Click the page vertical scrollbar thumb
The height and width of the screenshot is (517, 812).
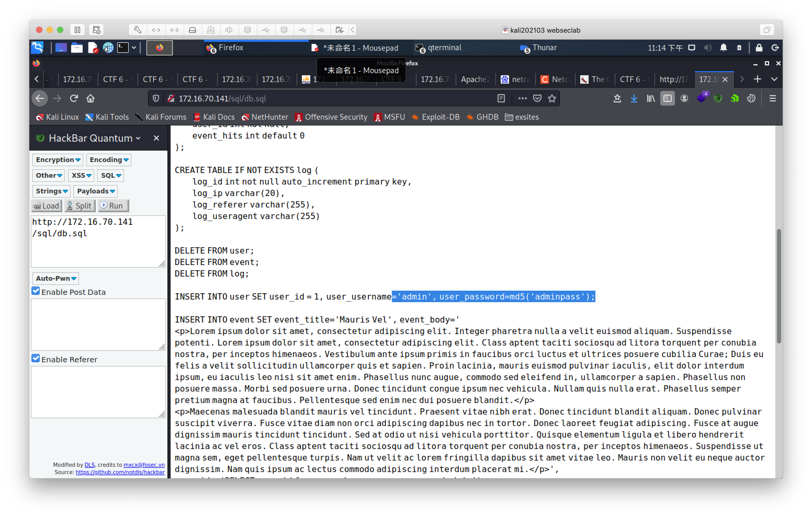[778, 286]
